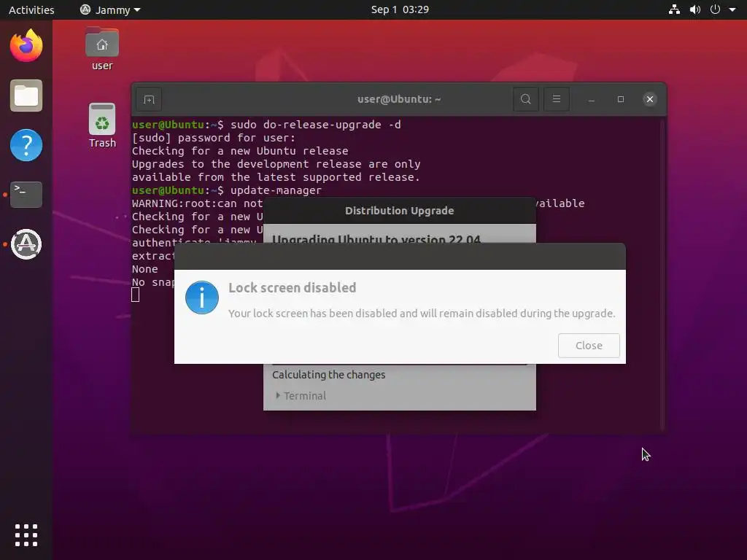The height and width of the screenshot is (560, 747).
Task: Click the "[sudo] password for user:" line
Action: click(x=214, y=138)
